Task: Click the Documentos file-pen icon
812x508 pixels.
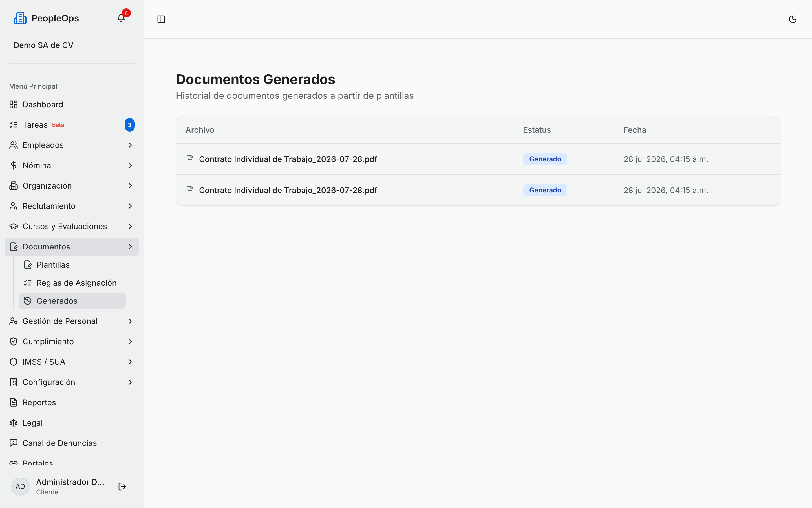Action: pos(14,247)
